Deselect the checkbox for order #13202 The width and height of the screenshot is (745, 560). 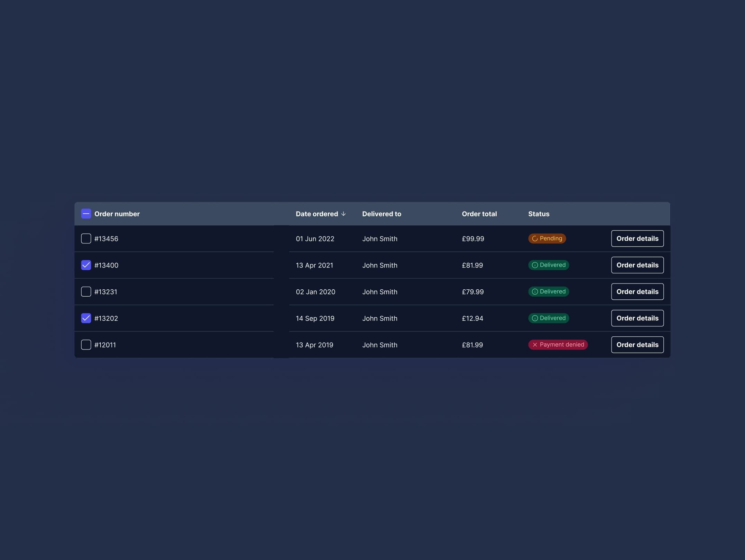pos(86,318)
